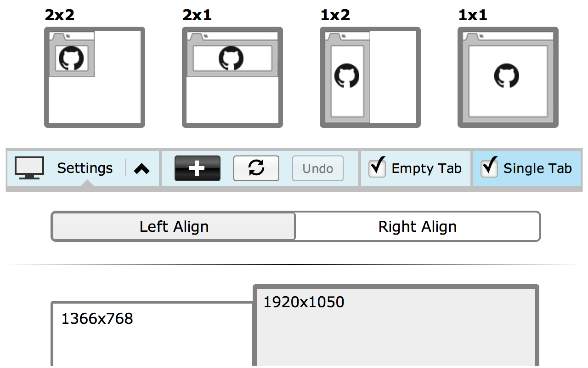Uncheck the Empty Tab checkbox
This screenshot has width=588, height=368.
tap(377, 168)
